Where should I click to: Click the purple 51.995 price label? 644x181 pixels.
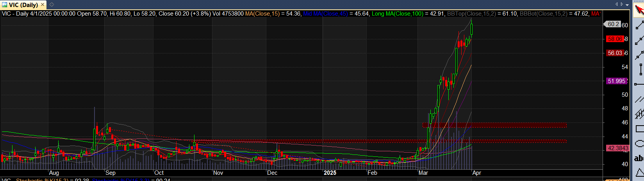[x=616, y=81]
